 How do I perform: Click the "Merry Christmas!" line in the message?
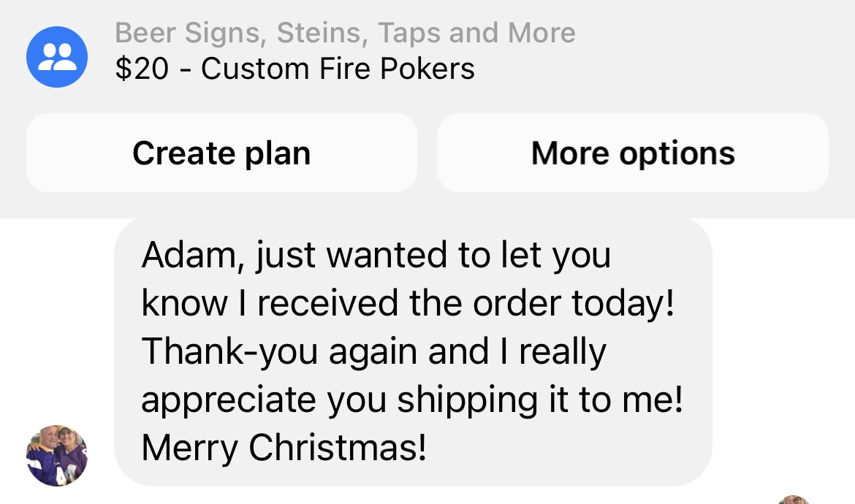(x=284, y=447)
